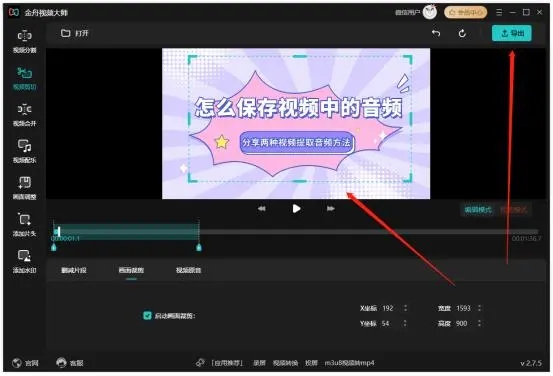Click the top-right crop corner handle
The height and width of the screenshot is (376, 553).
[408, 59]
